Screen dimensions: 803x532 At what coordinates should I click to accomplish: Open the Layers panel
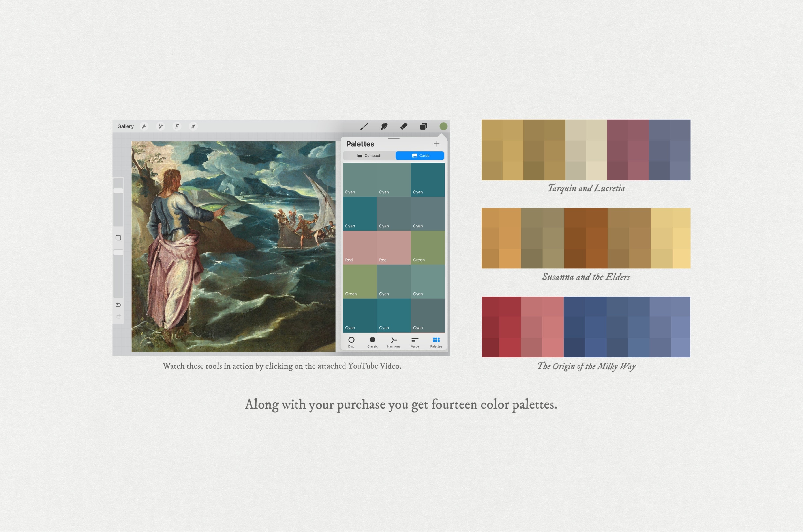[423, 126]
